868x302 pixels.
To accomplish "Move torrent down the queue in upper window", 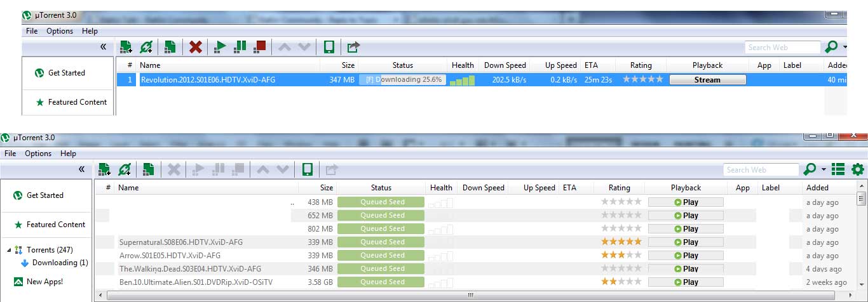I will [304, 46].
